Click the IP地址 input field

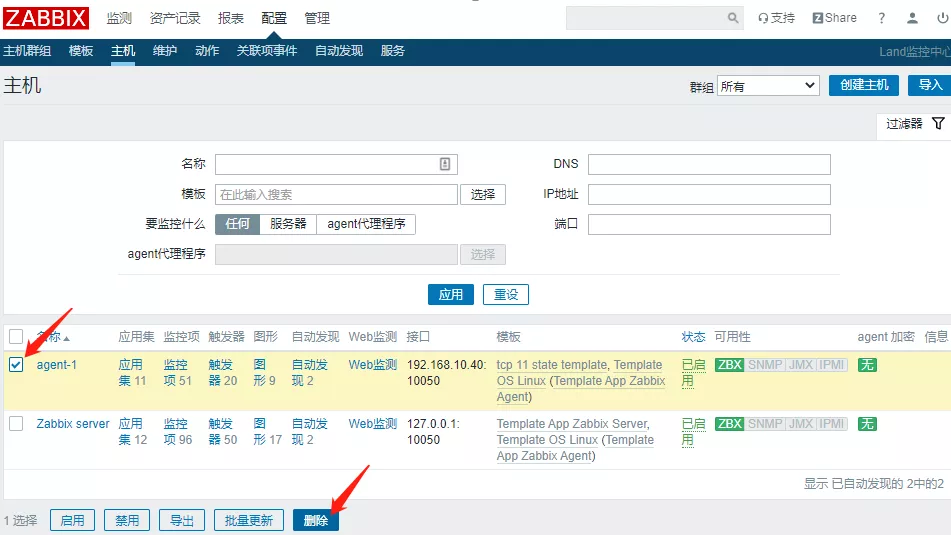[x=709, y=194]
